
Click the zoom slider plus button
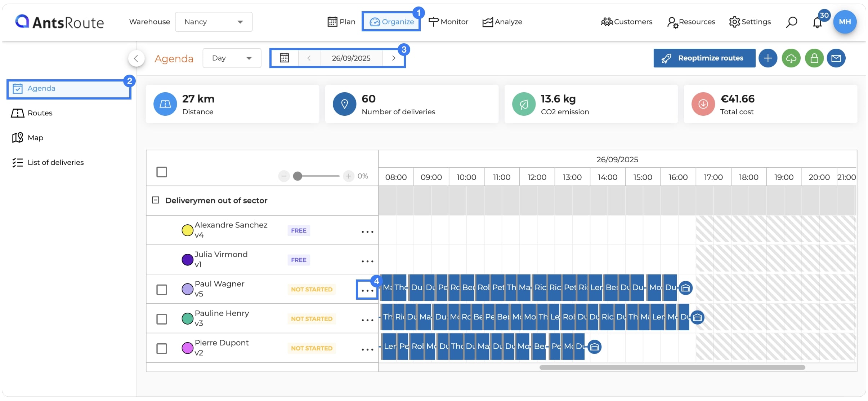pos(348,176)
